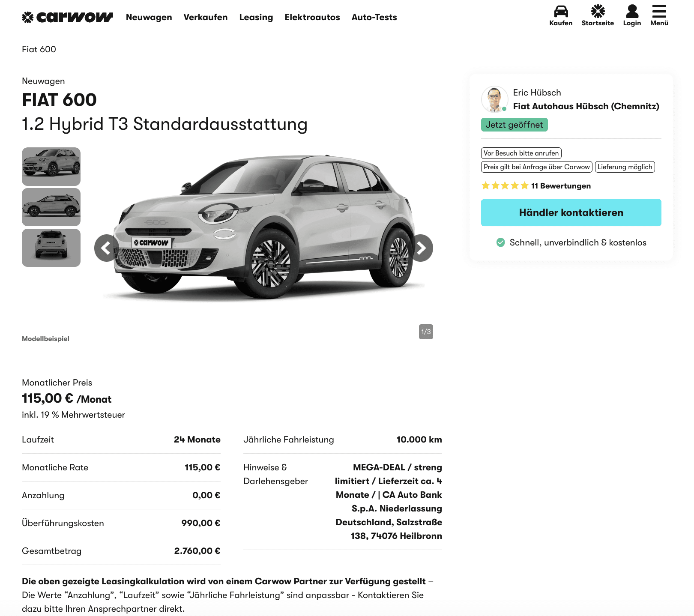Show next car image arrow
The image size is (694, 616).
421,248
